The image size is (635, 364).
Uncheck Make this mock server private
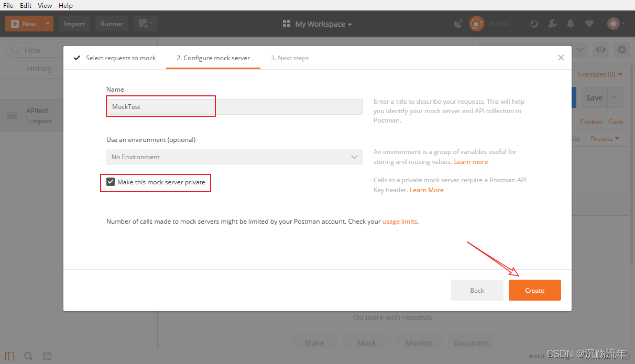click(x=111, y=182)
